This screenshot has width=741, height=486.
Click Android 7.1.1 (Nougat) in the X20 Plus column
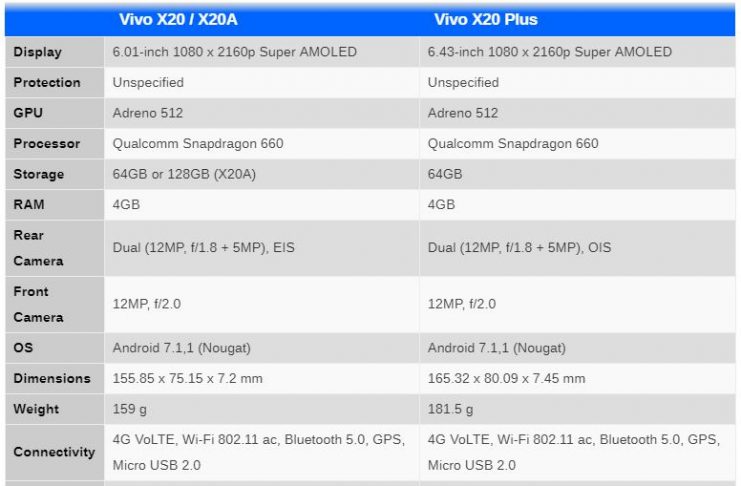click(x=496, y=348)
